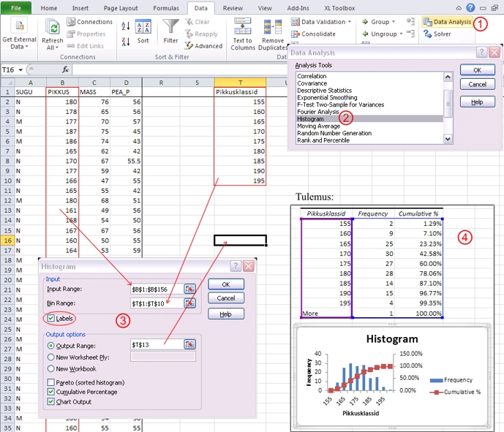
Task: Open the Connections command
Action: (90, 22)
